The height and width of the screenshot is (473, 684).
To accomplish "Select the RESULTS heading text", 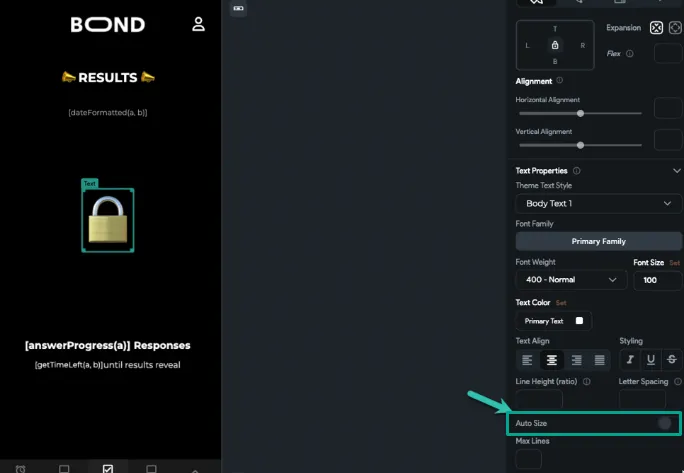I will 108,78.
